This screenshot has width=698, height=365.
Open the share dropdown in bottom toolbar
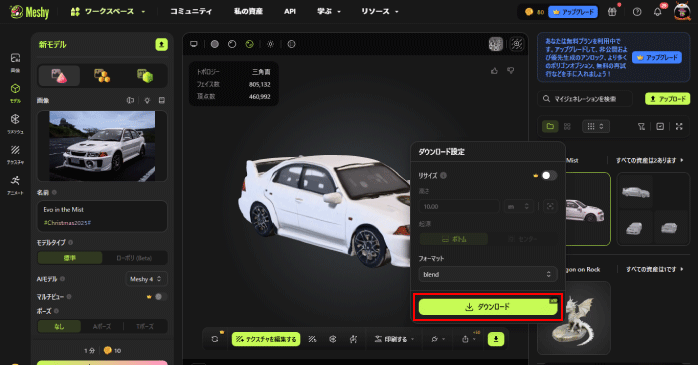[468, 339]
